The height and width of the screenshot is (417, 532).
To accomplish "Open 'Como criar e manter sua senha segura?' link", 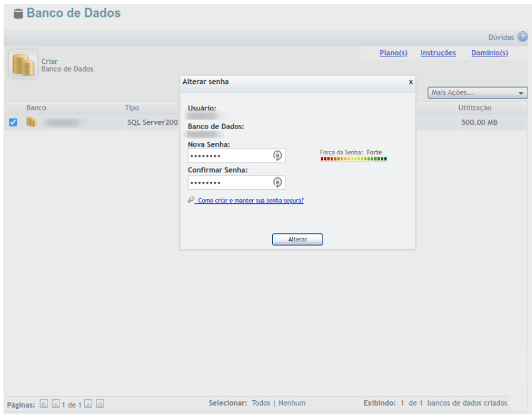I will (250, 201).
